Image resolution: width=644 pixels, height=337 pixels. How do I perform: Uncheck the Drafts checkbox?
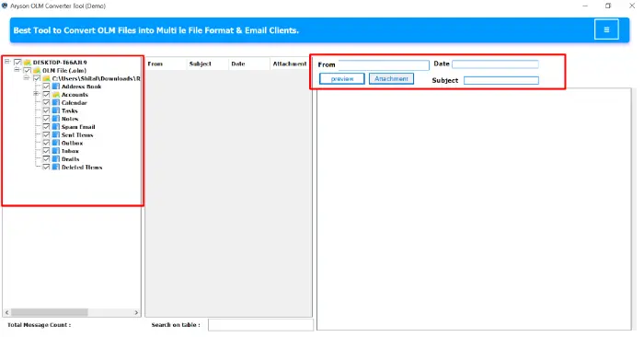tap(46, 159)
